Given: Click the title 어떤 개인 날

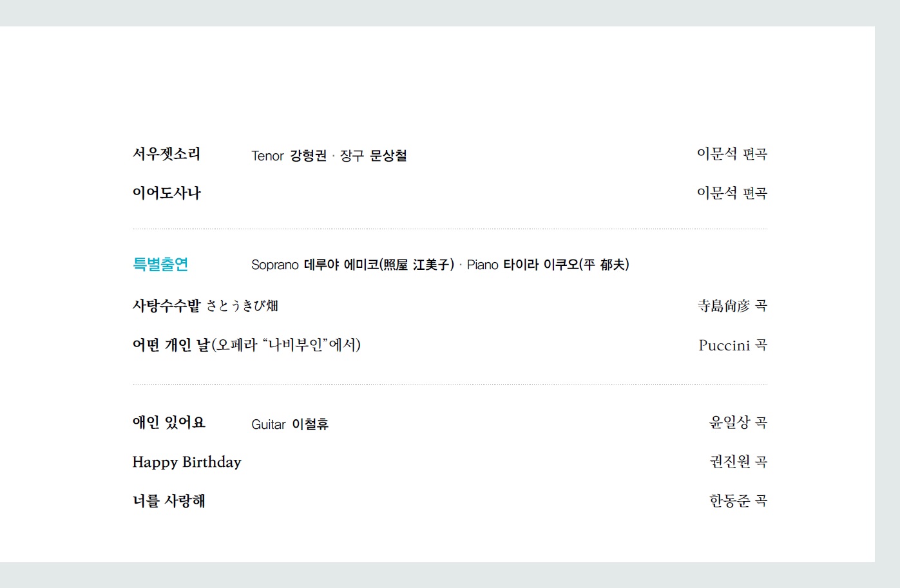Looking at the screenshot, I should coord(171,345).
